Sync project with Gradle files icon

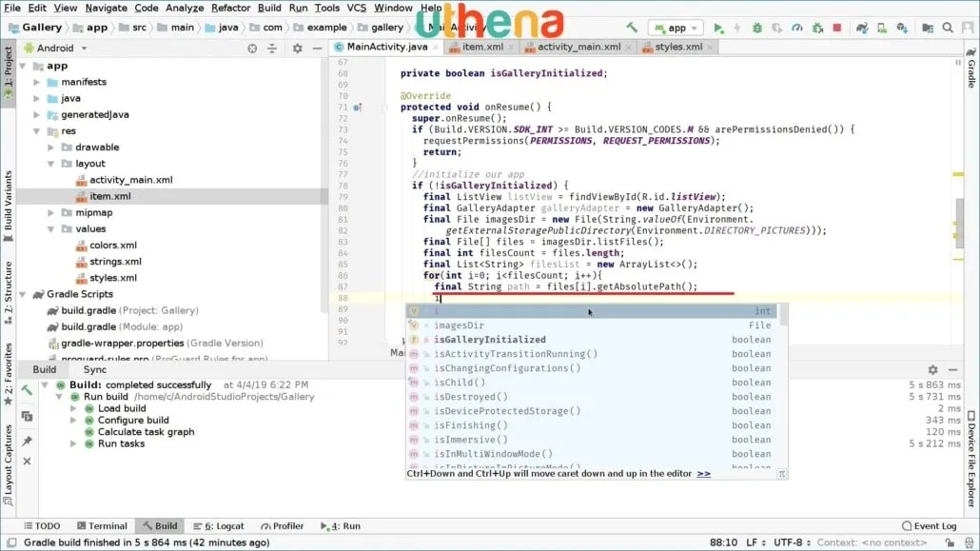click(862, 28)
